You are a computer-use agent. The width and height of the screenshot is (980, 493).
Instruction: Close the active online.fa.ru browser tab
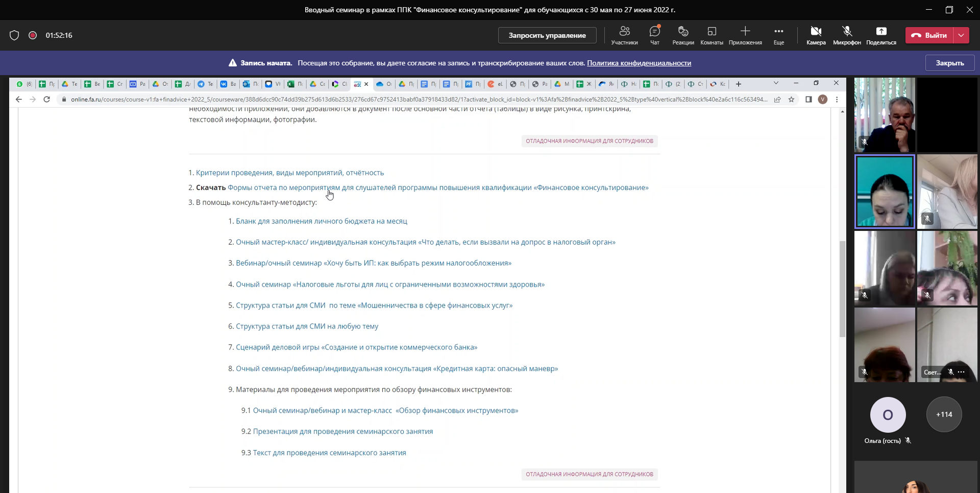coord(366,84)
